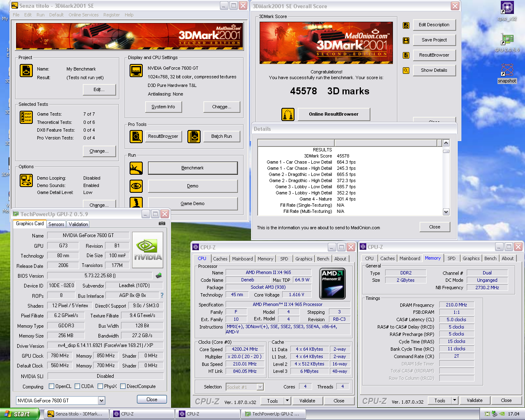Viewport: 525px width, 420px height.
Task: Click the ResultBrowser icon in Overall Score
Action: 406,55
